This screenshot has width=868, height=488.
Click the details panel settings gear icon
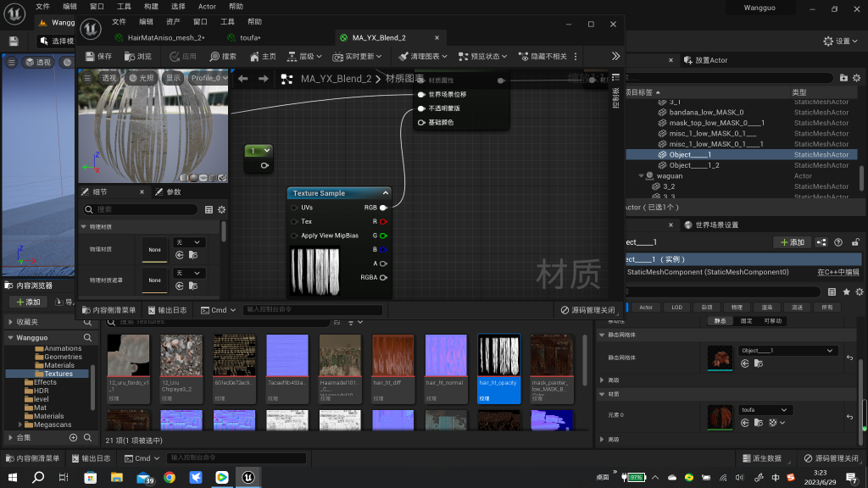point(222,209)
